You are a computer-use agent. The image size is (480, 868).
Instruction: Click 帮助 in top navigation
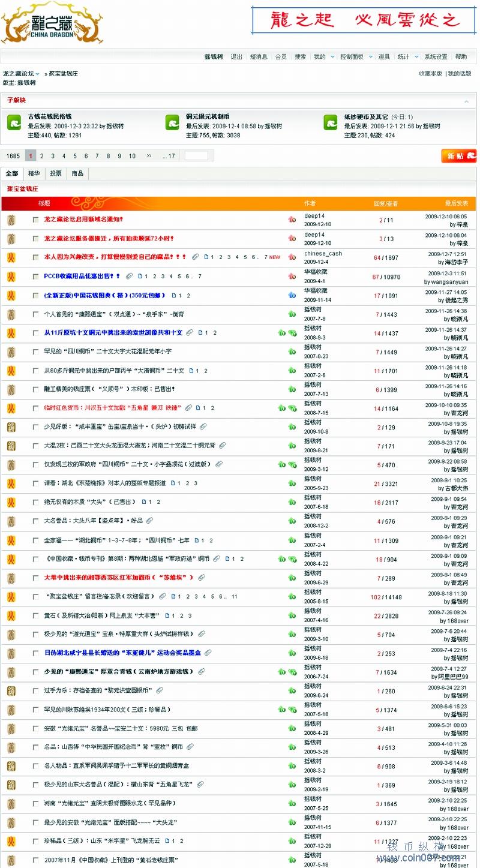(461, 57)
